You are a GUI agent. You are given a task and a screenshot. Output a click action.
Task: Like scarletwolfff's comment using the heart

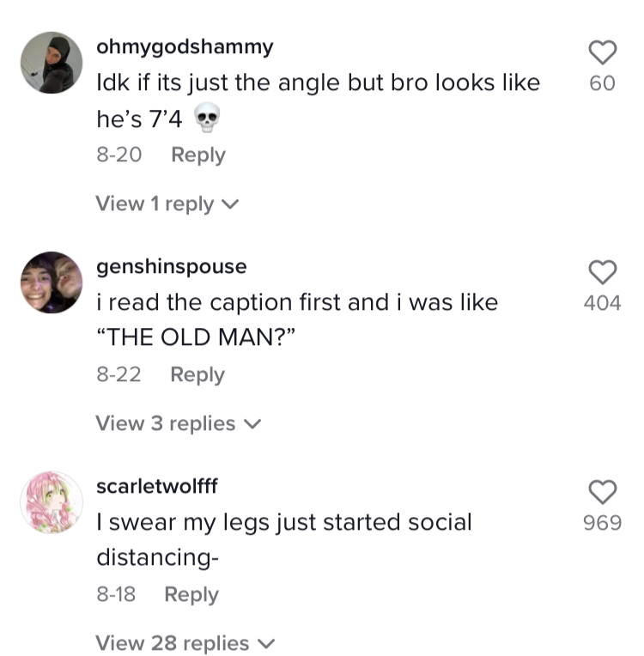click(603, 492)
